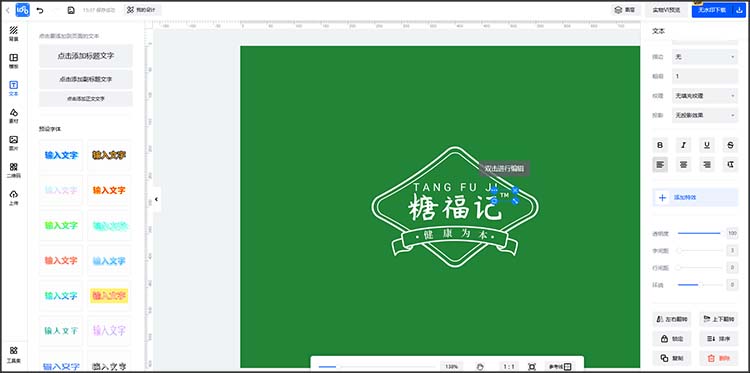Choose the green neon 输入文字 preset style
This screenshot has width=750, height=373.
(x=61, y=225)
